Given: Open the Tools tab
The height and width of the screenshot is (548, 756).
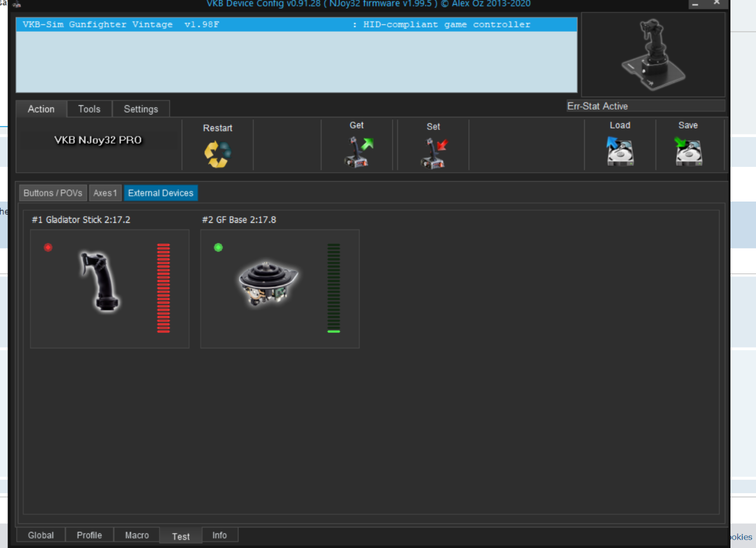Looking at the screenshot, I should tap(89, 109).
